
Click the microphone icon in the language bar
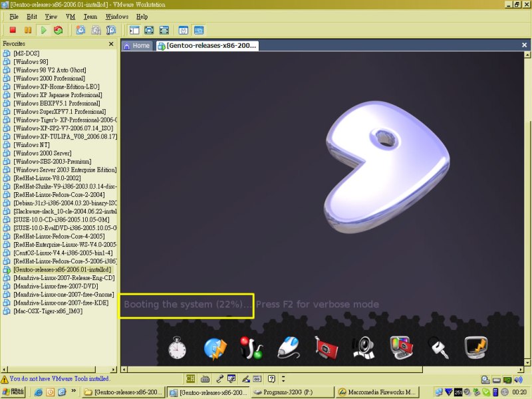(x=219, y=378)
